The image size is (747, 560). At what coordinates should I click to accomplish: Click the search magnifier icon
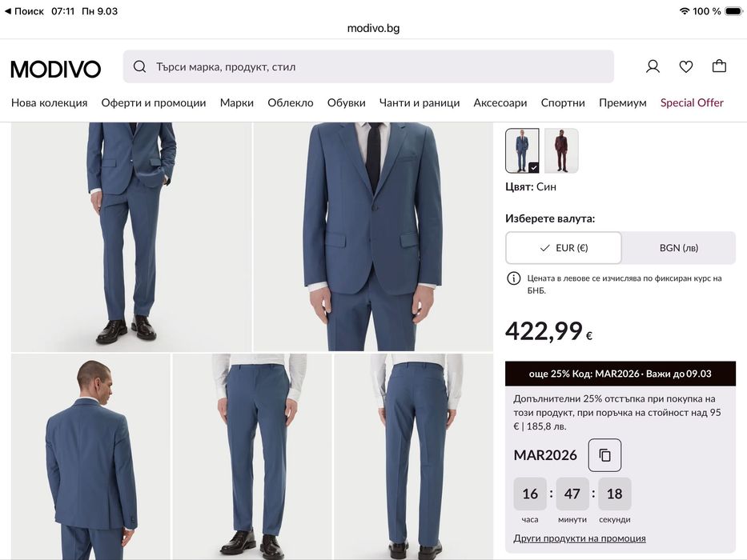(140, 67)
